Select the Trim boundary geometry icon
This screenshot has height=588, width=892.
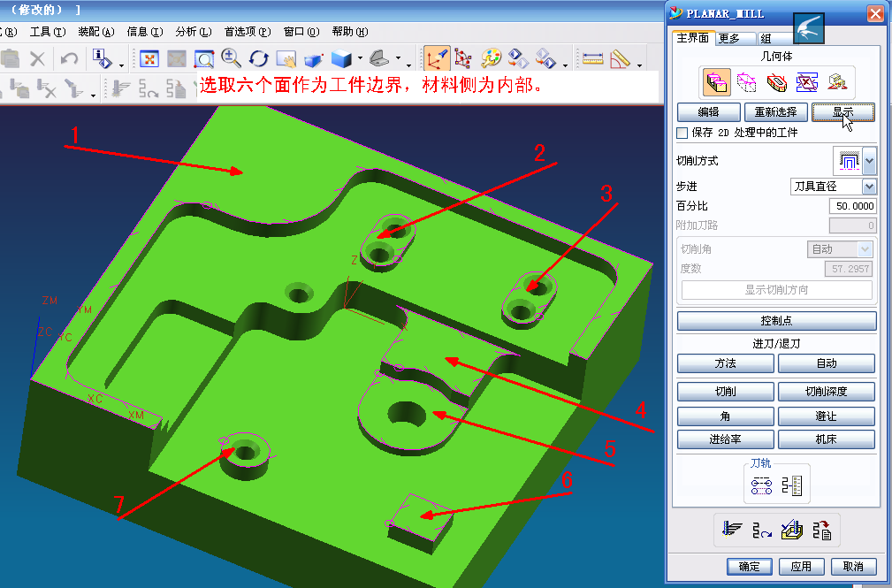click(806, 83)
